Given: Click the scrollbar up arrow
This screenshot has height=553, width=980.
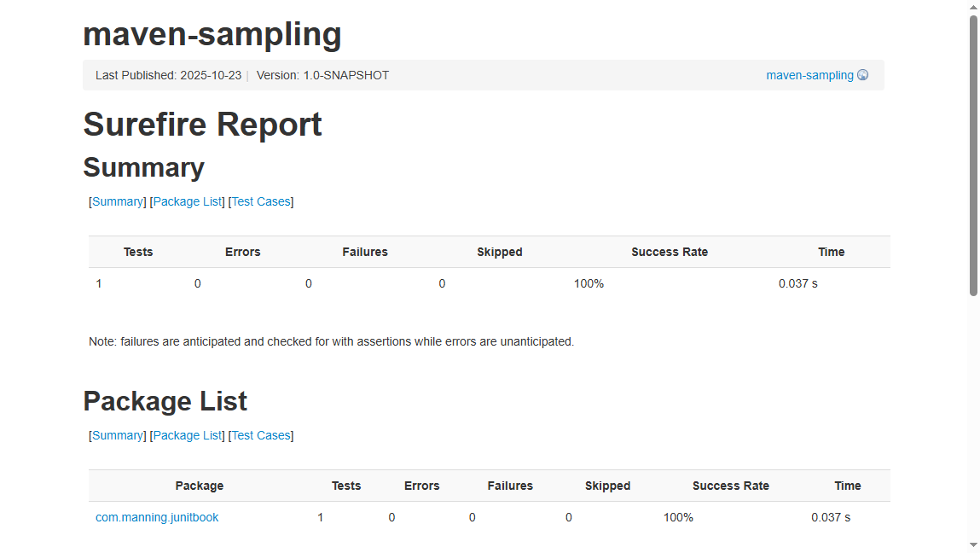Looking at the screenshot, I should [x=973, y=6].
